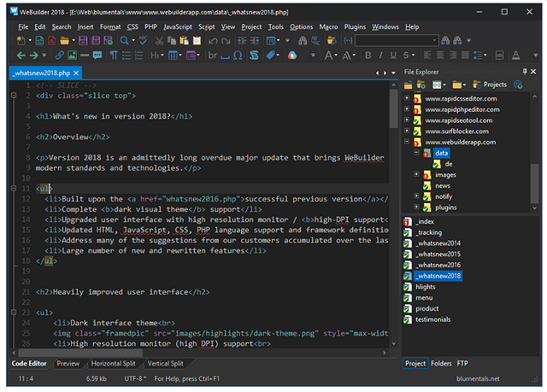Toggle align right button
The width and height of the screenshot is (547, 392).
(x=453, y=55)
